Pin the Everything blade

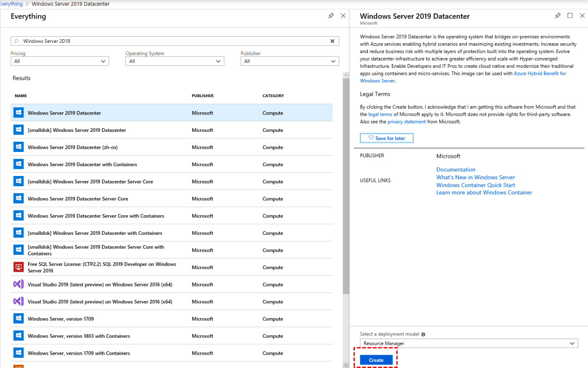coord(331,16)
